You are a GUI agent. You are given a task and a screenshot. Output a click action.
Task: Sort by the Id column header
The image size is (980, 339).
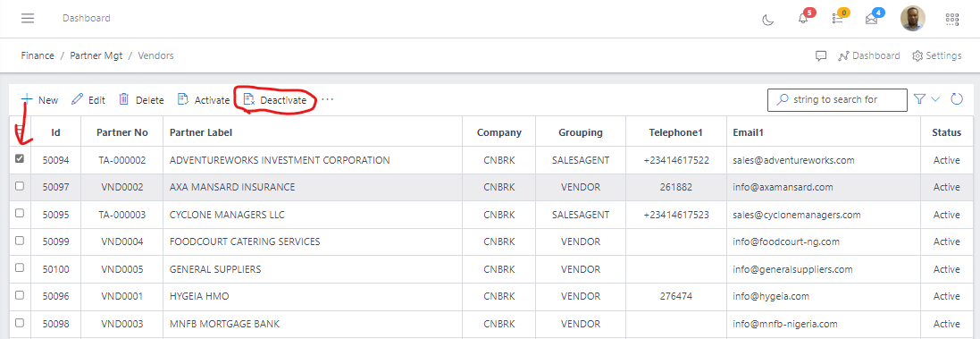point(55,132)
